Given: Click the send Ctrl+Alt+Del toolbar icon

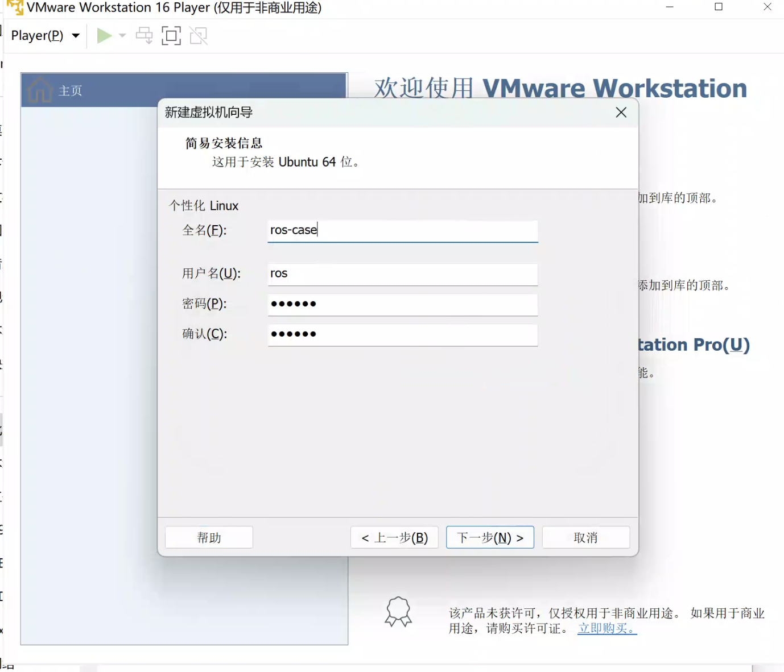Looking at the screenshot, I should [145, 36].
